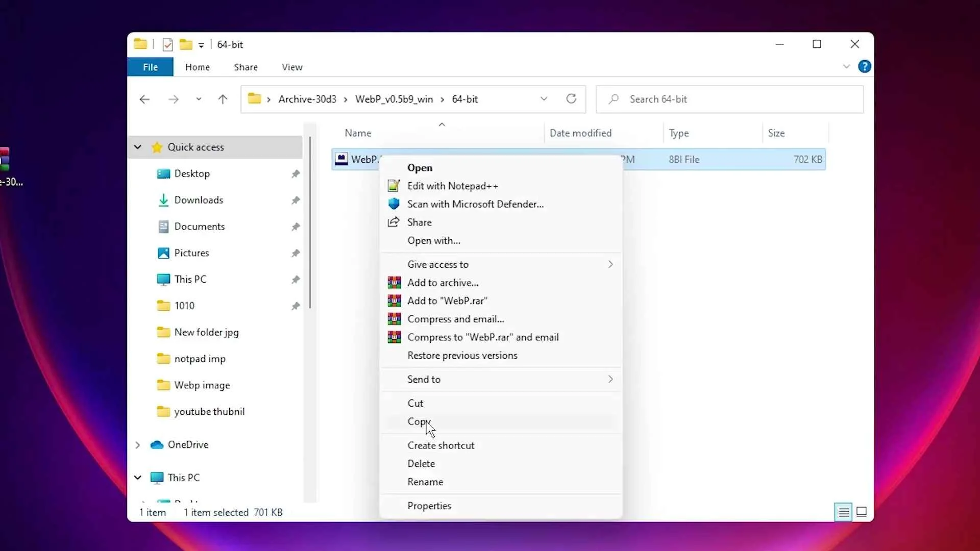Screen dimensions: 980x551
Task: Expand the ribbon with the chevron
Action: point(846,66)
